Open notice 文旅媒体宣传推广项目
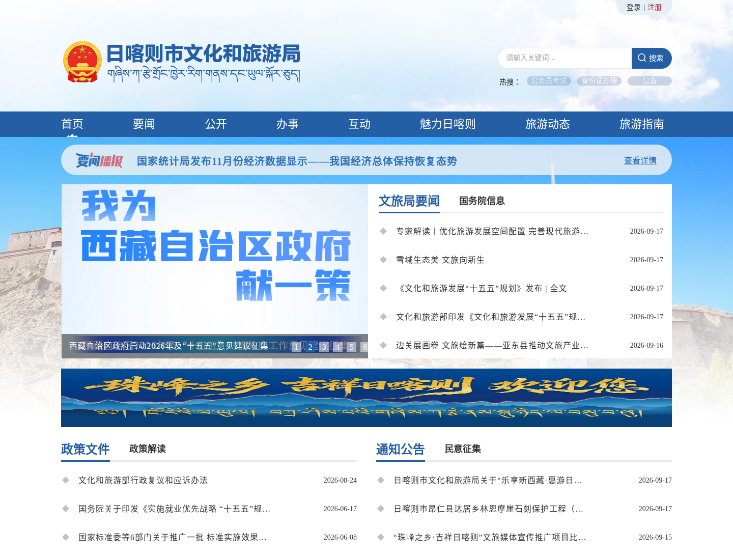Viewport: 733px width, 560px height. tap(490, 537)
